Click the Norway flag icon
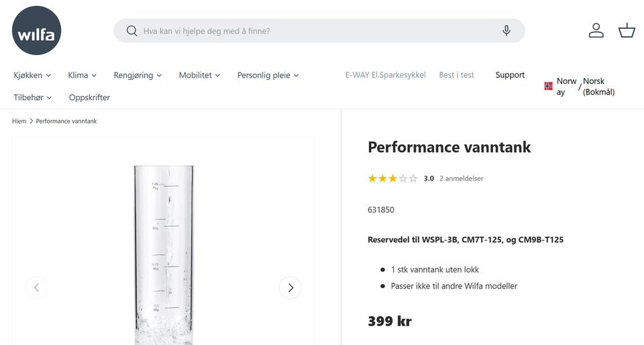The image size is (644, 345). point(548,87)
